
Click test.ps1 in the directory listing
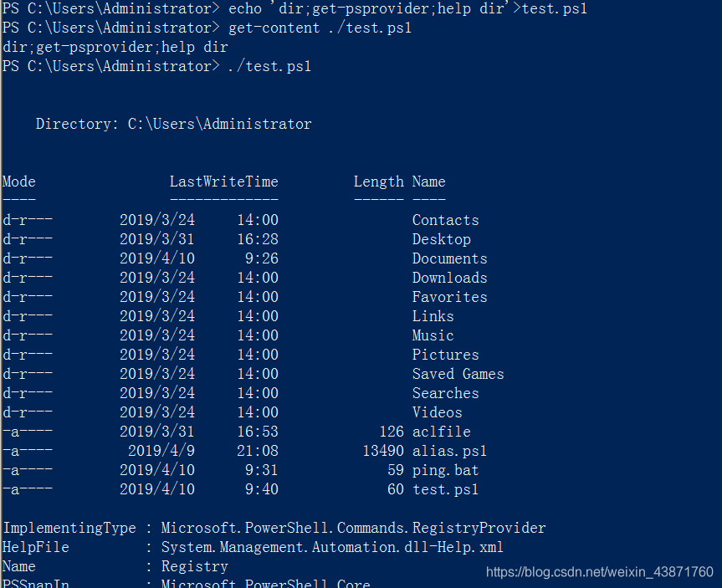(445, 489)
